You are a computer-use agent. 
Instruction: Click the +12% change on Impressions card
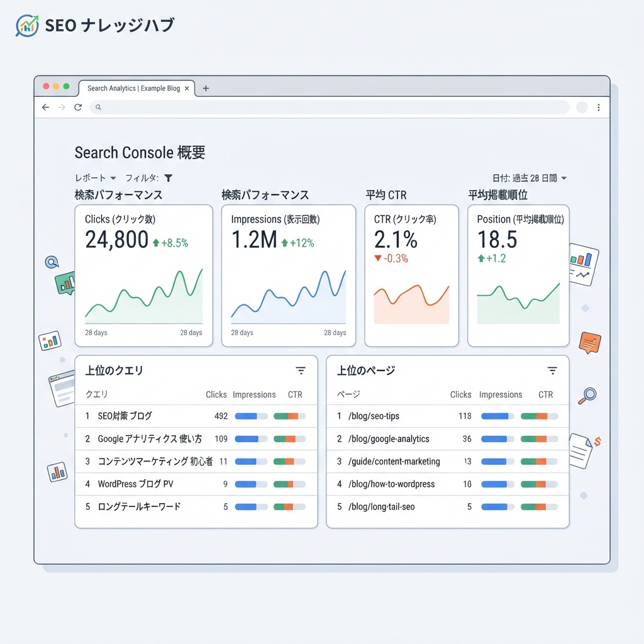click(x=297, y=243)
